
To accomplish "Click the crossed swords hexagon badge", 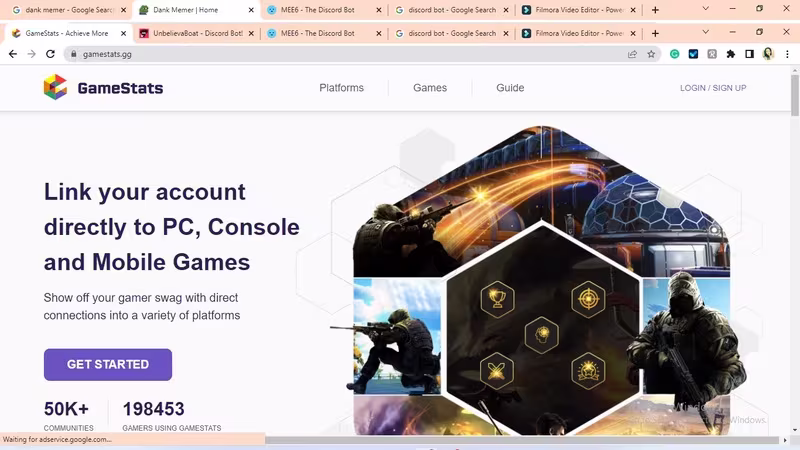I will tap(497, 371).
